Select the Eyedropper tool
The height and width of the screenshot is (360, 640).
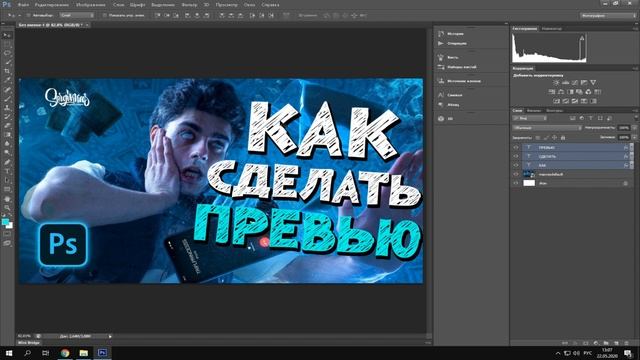tap(7, 80)
